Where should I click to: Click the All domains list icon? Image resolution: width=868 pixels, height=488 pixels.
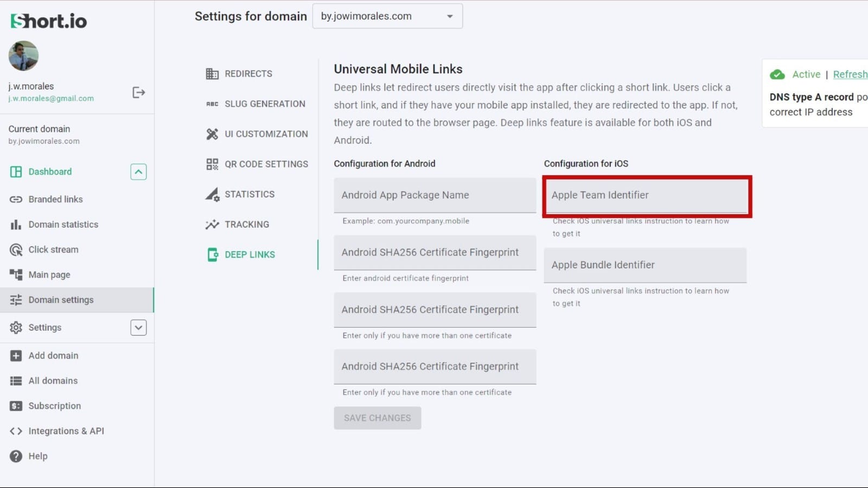16,381
